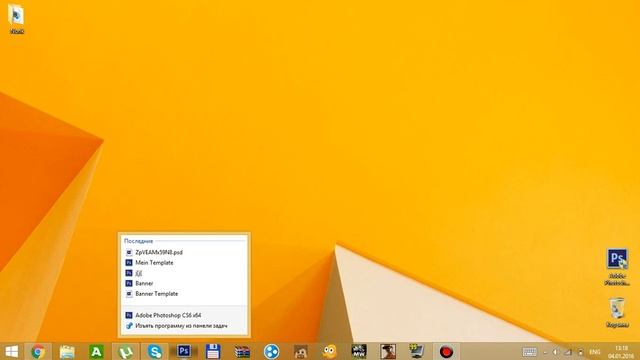Viewport: 640px width, 360px height.
Task: Open the recent file named just Banner
Action: (184, 283)
